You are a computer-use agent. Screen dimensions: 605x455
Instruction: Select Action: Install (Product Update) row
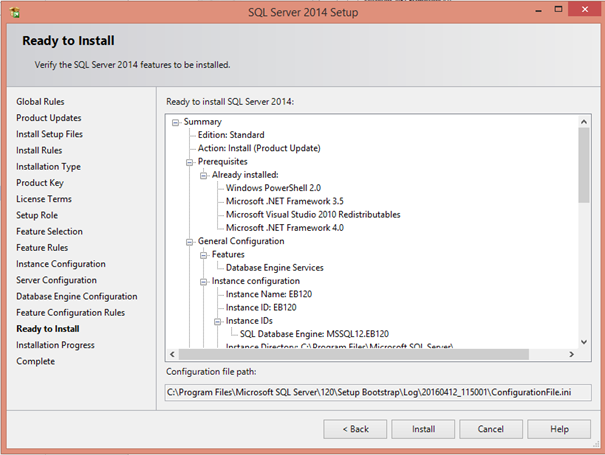coord(259,149)
